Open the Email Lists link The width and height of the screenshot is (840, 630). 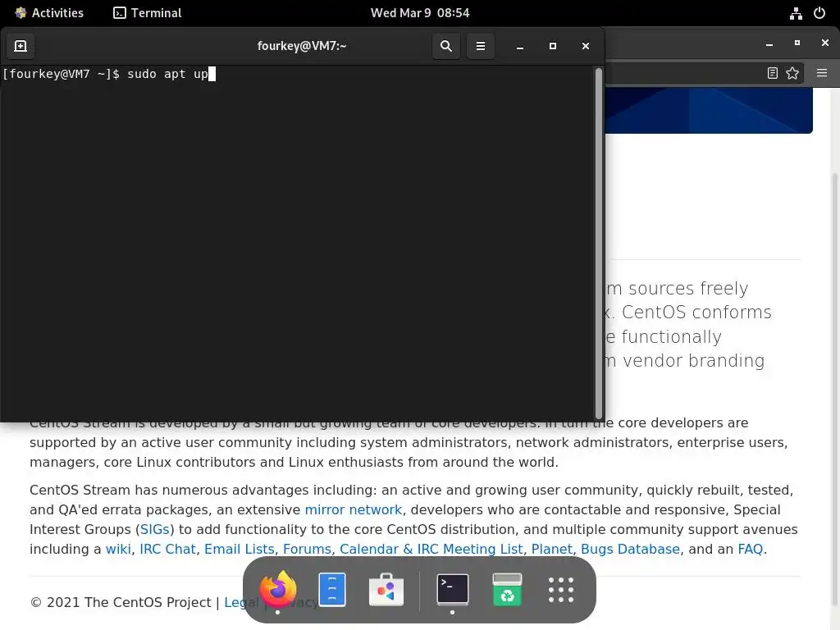tap(240, 549)
